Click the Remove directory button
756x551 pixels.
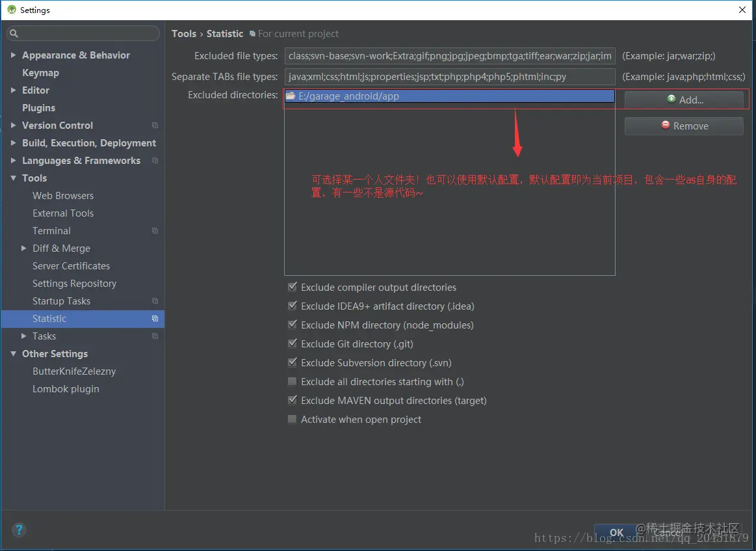coord(684,126)
